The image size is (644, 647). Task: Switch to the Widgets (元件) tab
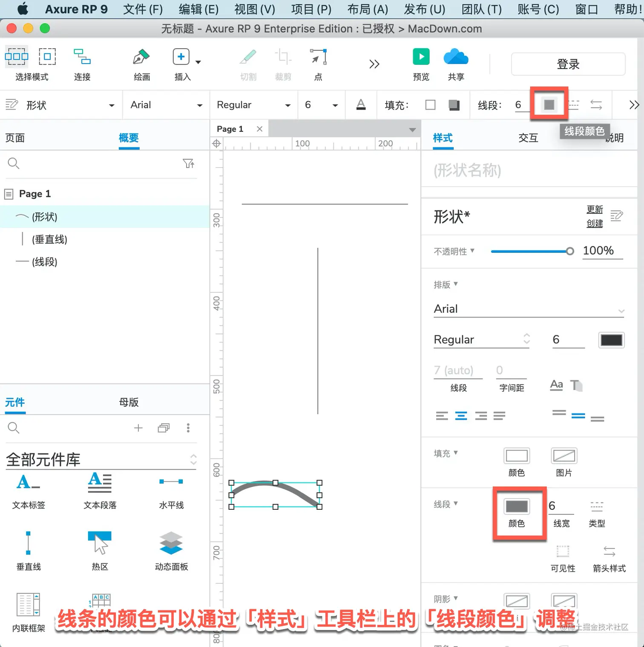click(x=15, y=402)
